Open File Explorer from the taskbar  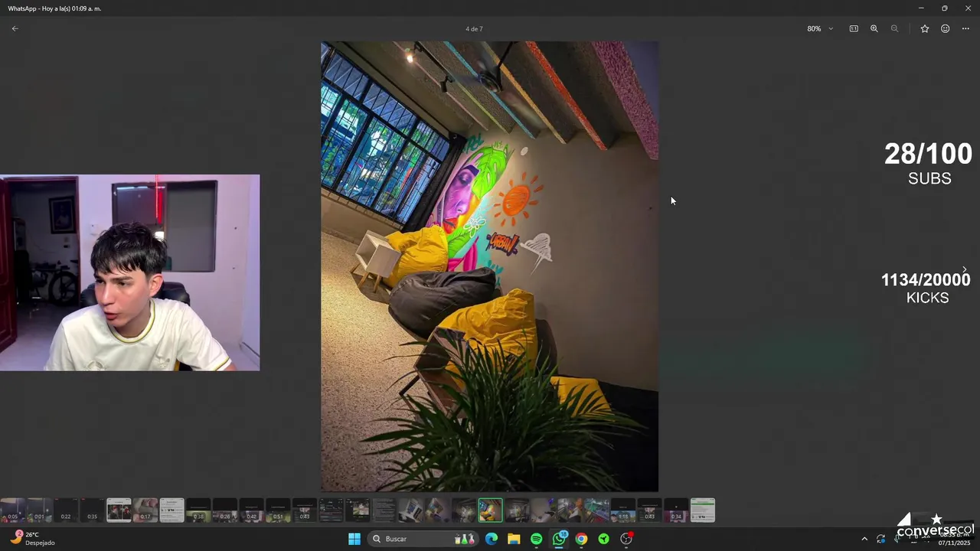(x=514, y=539)
